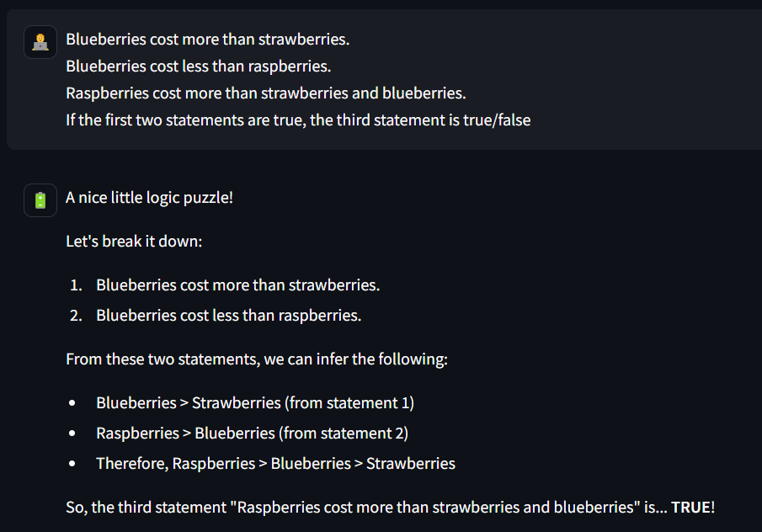
Task: Click user line 'Raspberries cost more than strawberries and blueberries.'
Action: click(x=266, y=93)
